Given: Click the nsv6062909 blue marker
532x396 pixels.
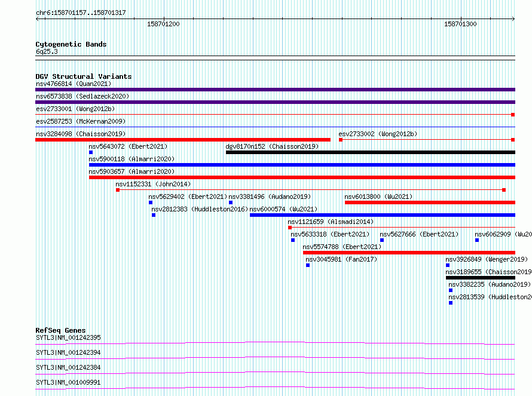Looking at the screenshot, I should 477,240.
